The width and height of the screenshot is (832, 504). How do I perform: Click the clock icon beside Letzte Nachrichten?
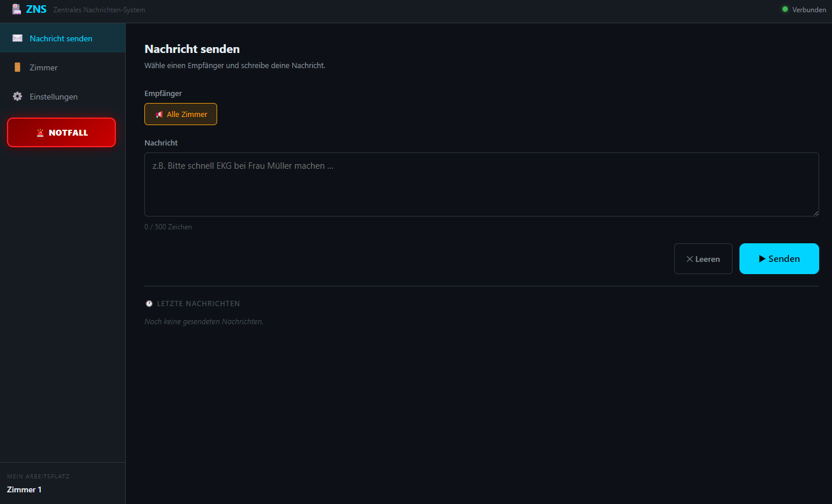(x=149, y=304)
